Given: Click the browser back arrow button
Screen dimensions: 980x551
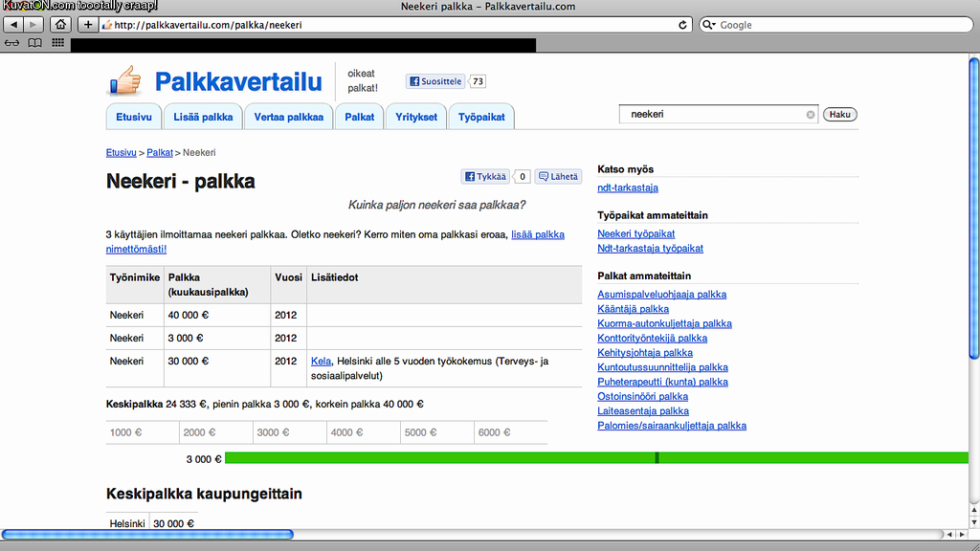Looking at the screenshot, I should tap(13, 25).
